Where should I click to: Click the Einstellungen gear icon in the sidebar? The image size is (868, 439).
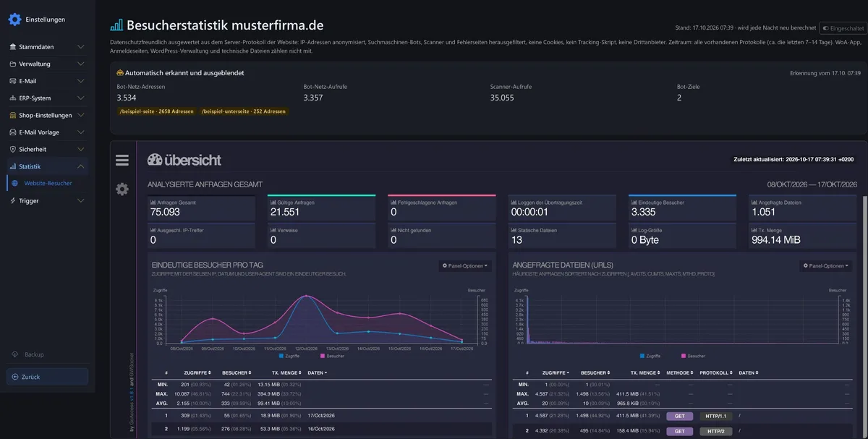pos(14,20)
